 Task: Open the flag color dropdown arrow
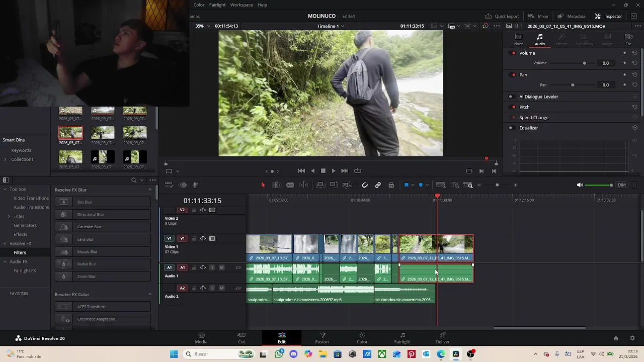[412, 185]
